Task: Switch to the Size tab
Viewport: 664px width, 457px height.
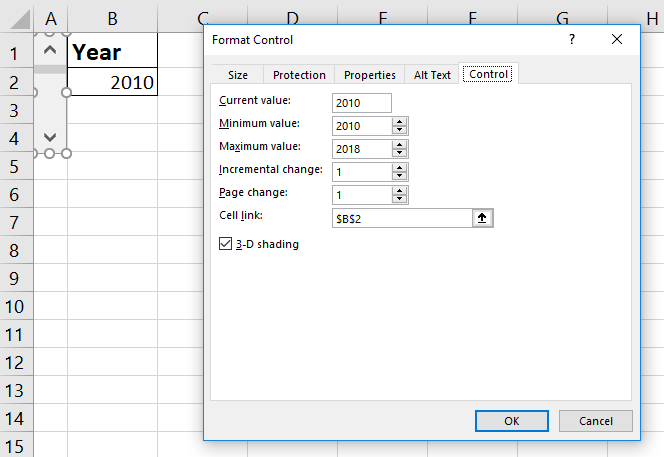Action: (x=238, y=75)
